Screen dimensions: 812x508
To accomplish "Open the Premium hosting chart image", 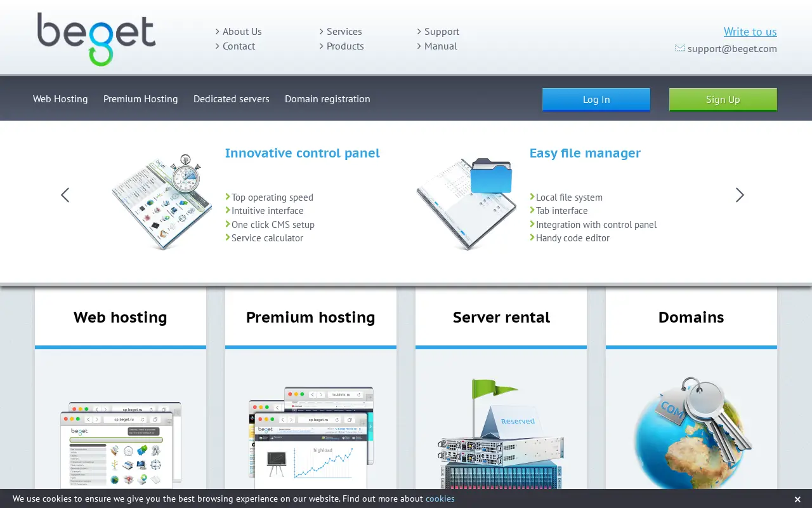I will (x=311, y=438).
